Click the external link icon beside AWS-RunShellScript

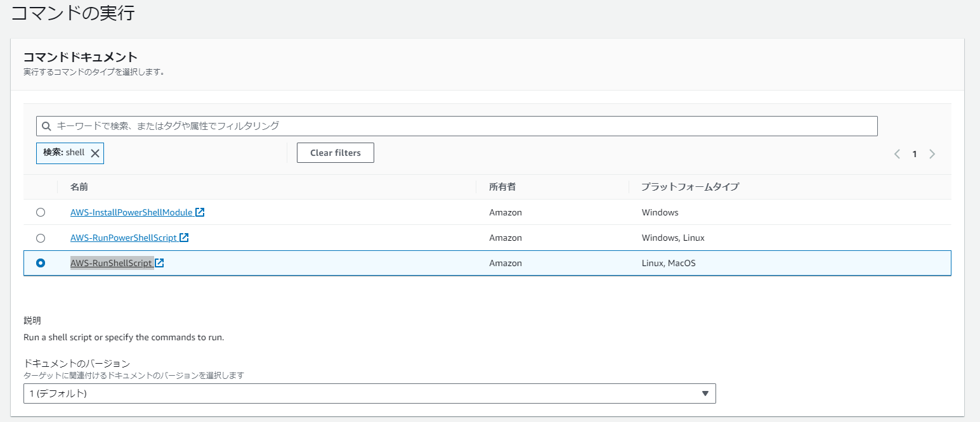tap(160, 262)
